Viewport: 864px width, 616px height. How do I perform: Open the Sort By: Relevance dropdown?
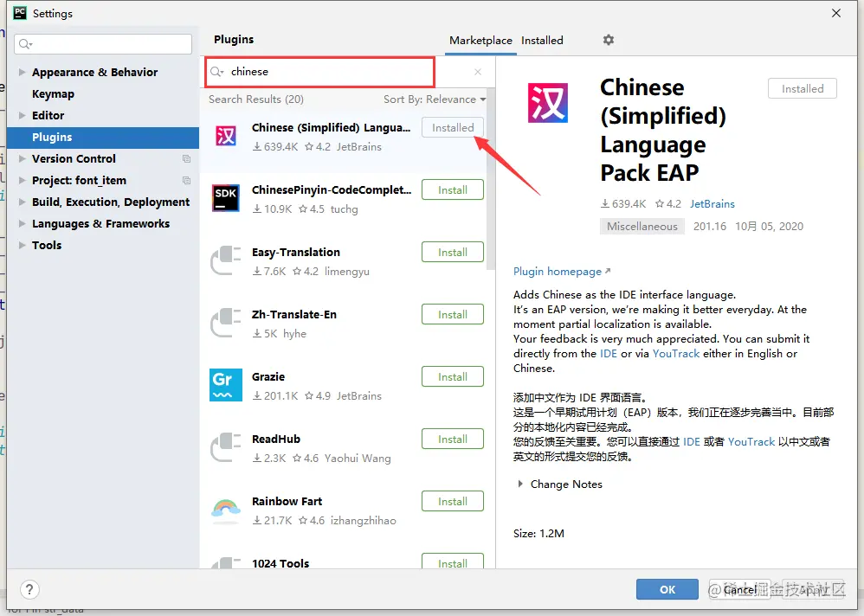tap(435, 99)
